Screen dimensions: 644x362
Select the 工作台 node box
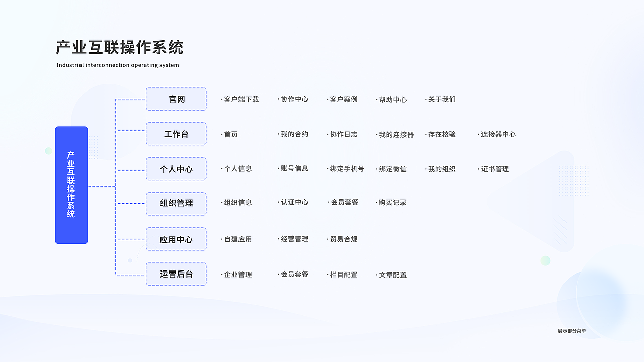[176, 134]
